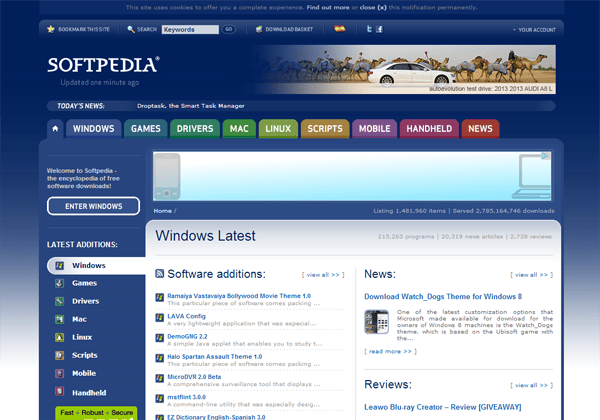Select the Drivers tab
The height and width of the screenshot is (420, 600).
pyautogui.click(x=195, y=129)
